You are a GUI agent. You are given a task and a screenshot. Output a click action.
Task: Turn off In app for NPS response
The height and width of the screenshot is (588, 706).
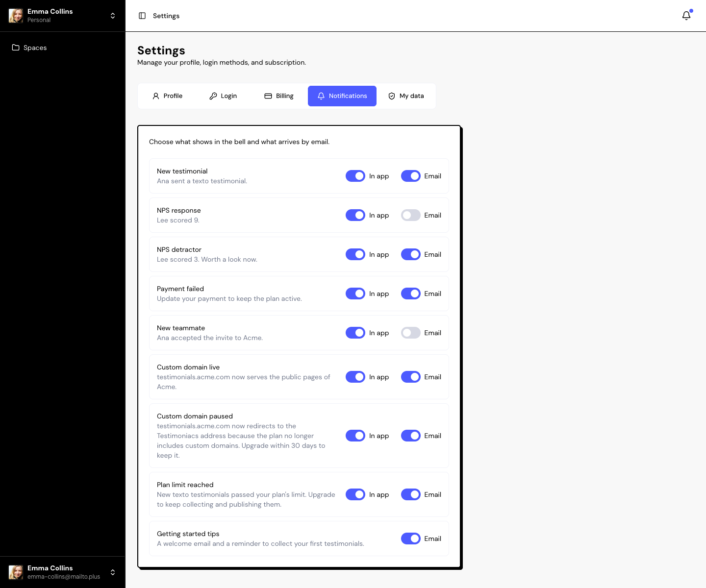pyautogui.click(x=355, y=215)
